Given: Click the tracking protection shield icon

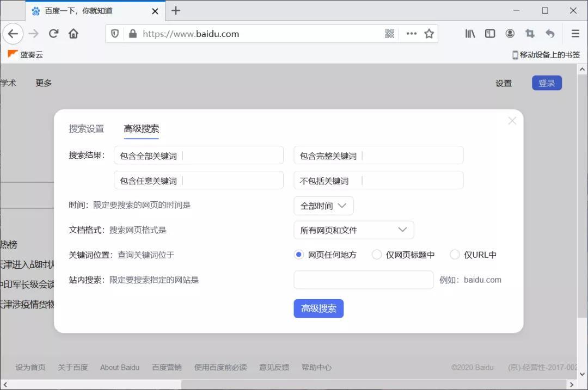Looking at the screenshot, I should point(115,33).
